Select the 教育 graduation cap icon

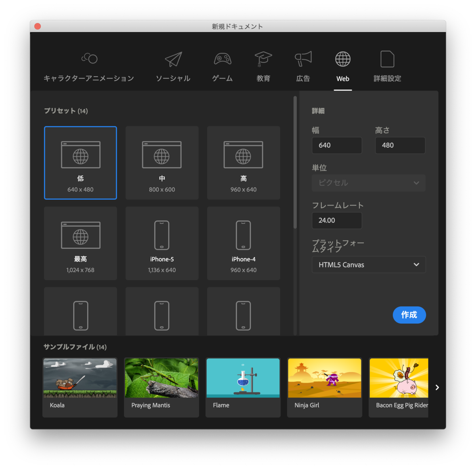coord(263,59)
